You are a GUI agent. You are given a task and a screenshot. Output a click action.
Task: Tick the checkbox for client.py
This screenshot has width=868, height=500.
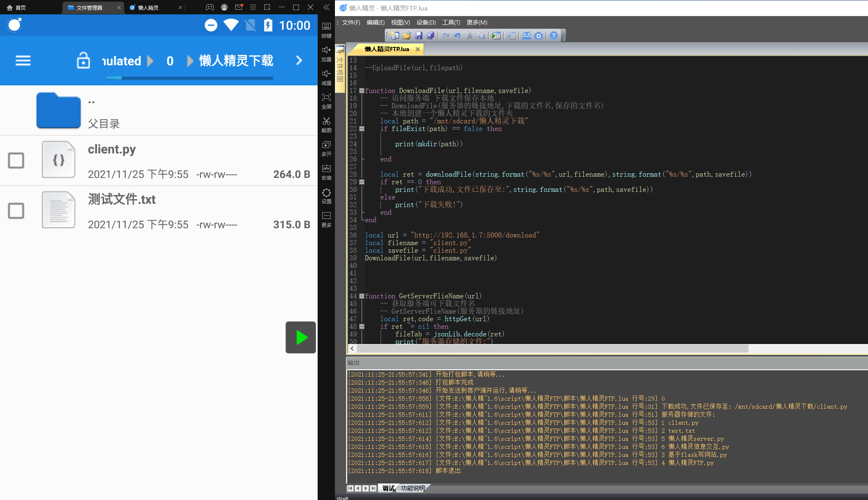[x=16, y=161]
